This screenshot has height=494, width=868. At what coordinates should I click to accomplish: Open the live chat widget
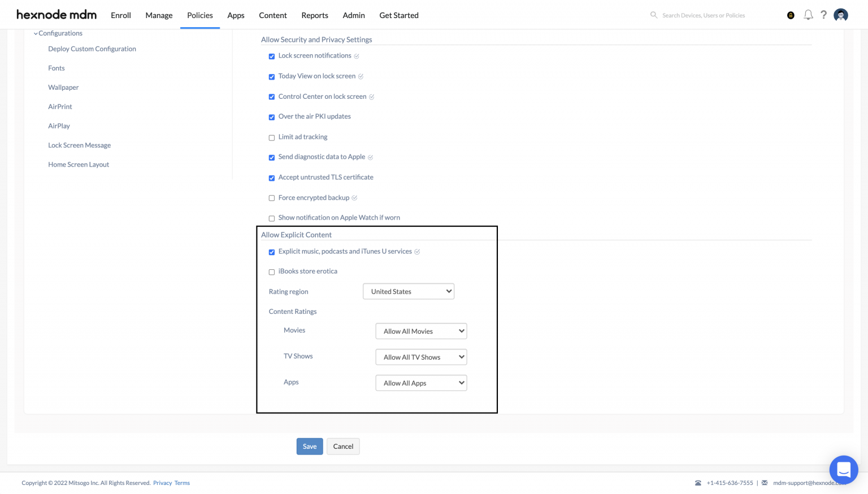coord(843,469)
